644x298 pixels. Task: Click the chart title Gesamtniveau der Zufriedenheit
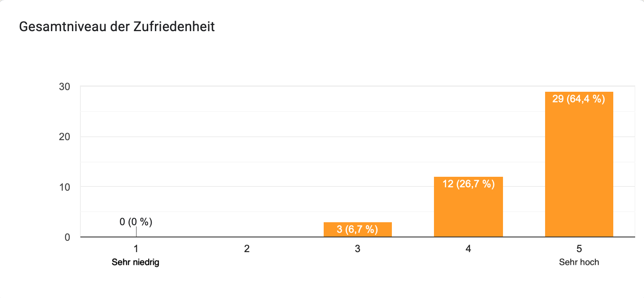tap(117, 27)
